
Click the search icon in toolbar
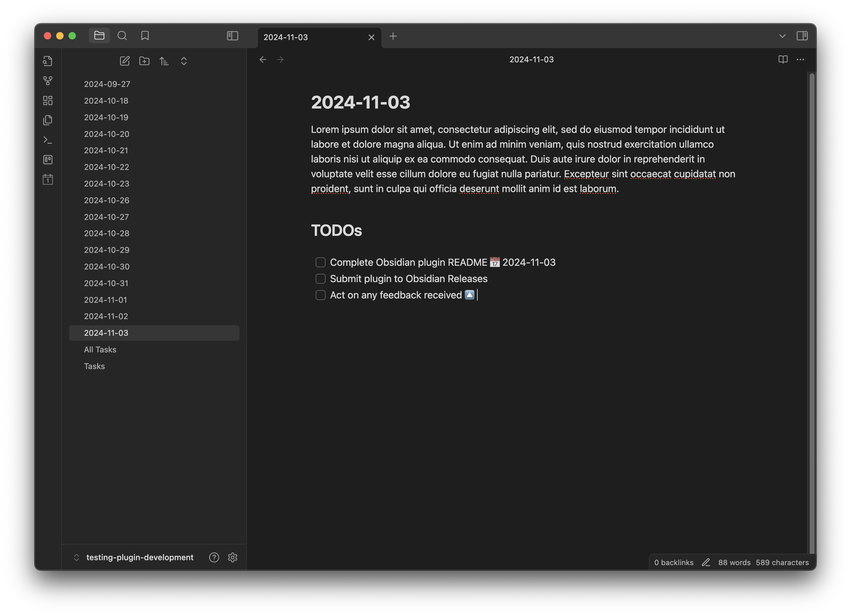point(122,35)
